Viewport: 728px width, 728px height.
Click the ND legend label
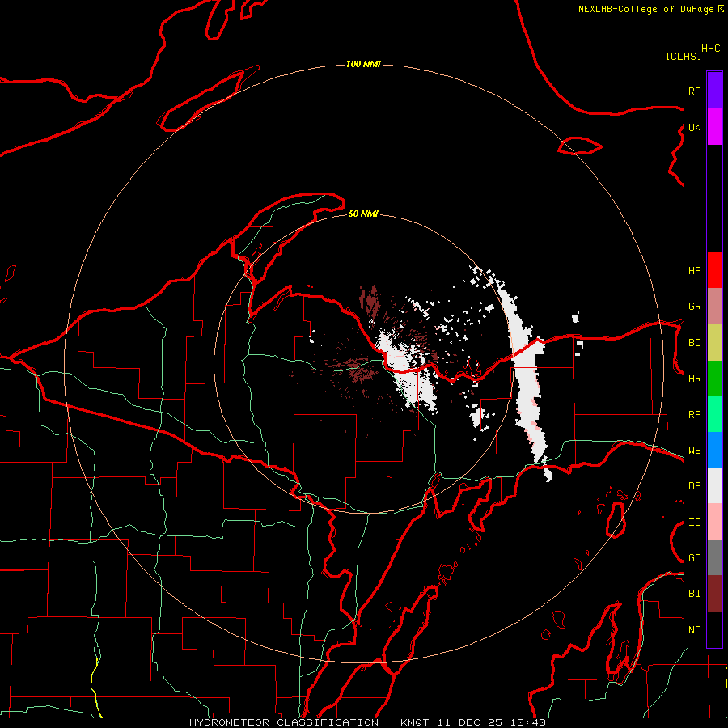click(694, 630)
